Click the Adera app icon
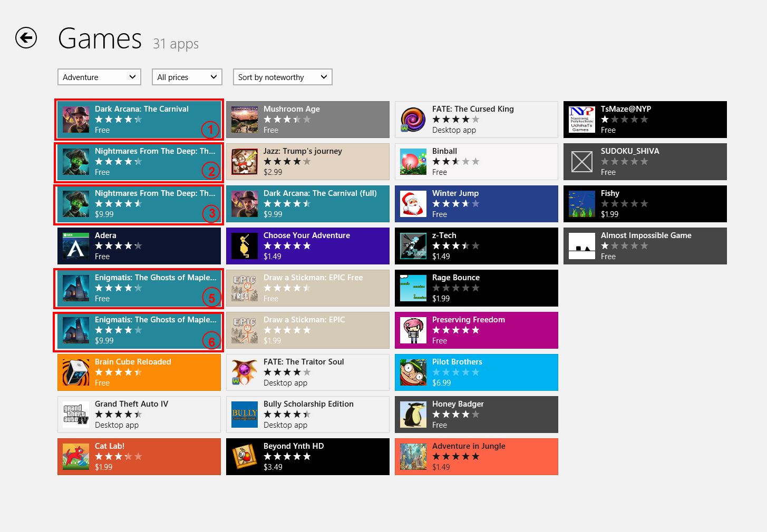Viewport: 767px width, 532px height. 75,246
